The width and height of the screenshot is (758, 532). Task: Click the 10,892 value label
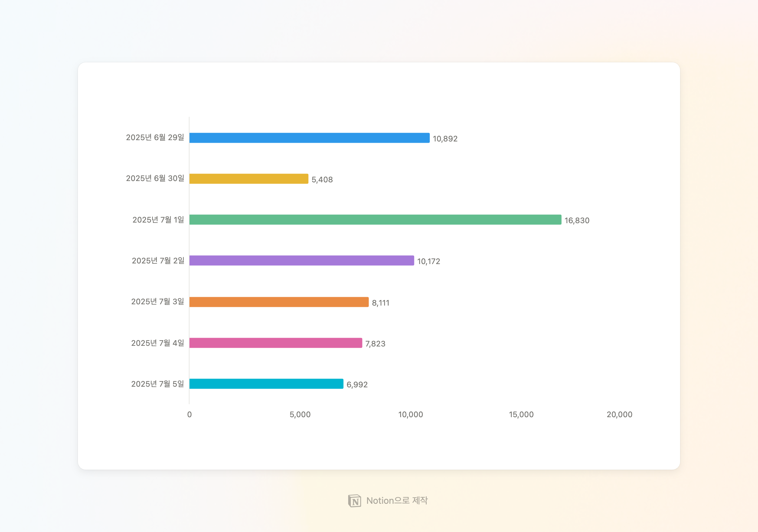tap(445, 139)
